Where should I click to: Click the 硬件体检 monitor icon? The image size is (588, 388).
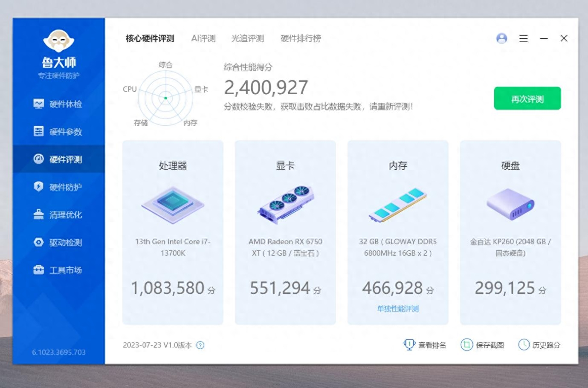tap(38, 104)
